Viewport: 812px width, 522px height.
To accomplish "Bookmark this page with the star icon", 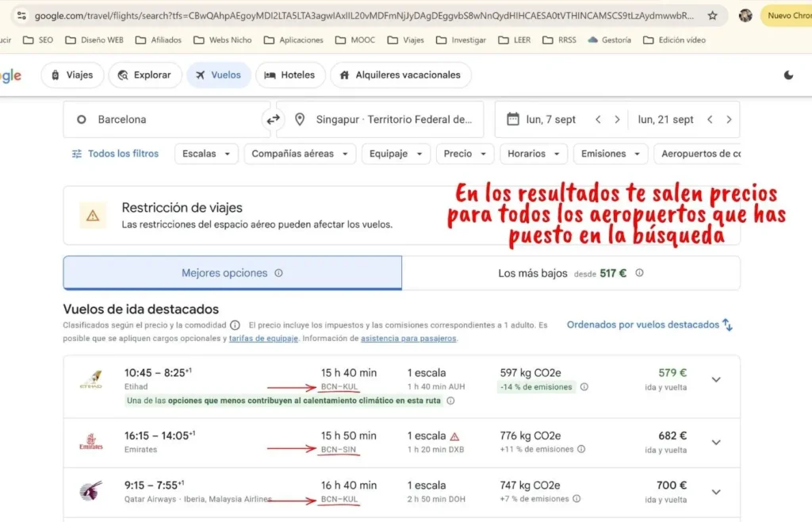I will tap(713, 16).
